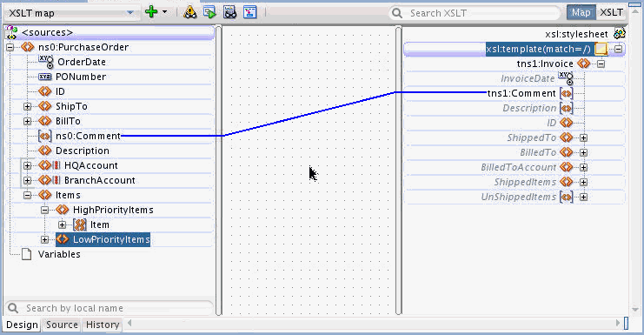Image resolution: width=644 pixels, height=335 pixels.
Task: Click the validate warning toolbar icon
Action: coord(189,12)
